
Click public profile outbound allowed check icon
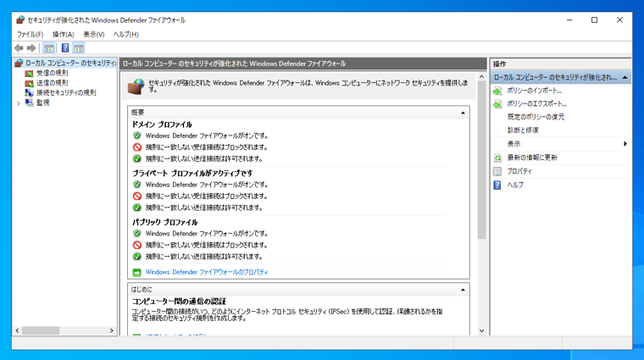click(137, 257)
